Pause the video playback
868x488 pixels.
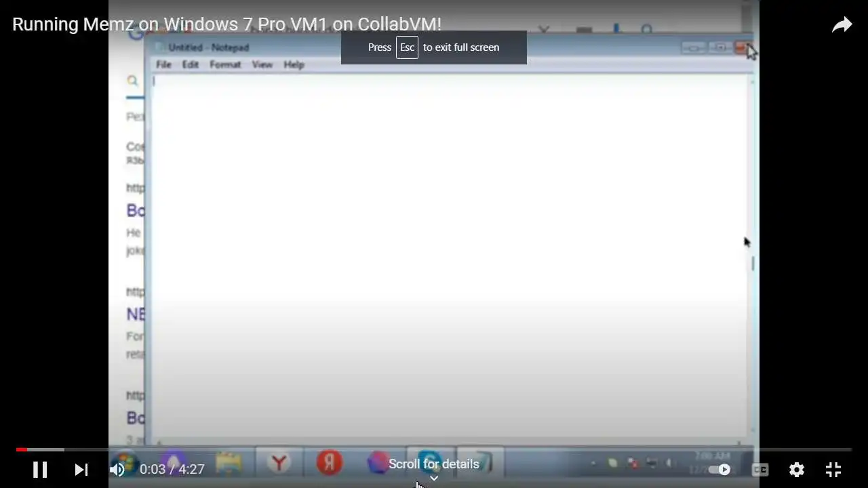pyautogui.click(x=40, y=469)
